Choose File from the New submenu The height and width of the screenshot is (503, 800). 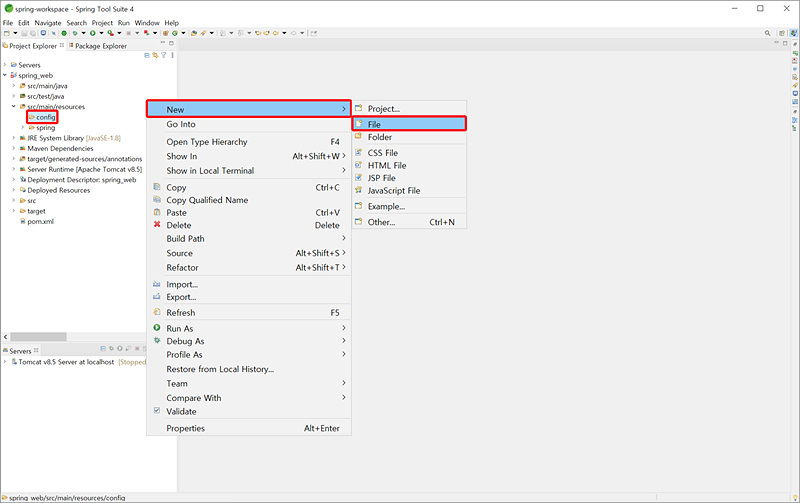409,124
